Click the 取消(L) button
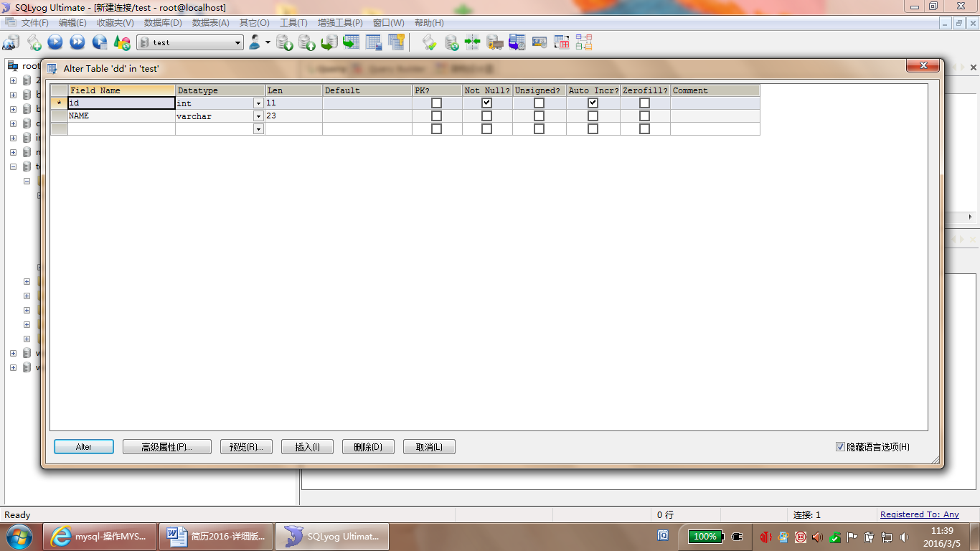 pos(429,447)
